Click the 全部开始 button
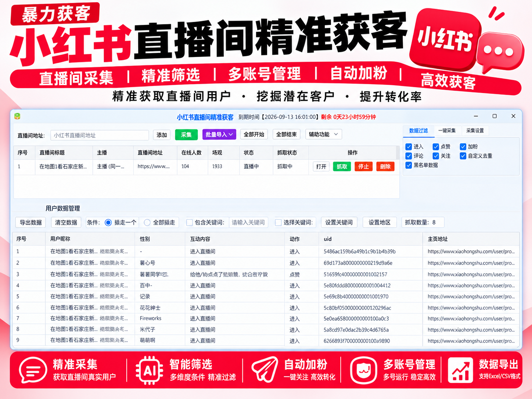532x399 pixels. tap(254, 134)
